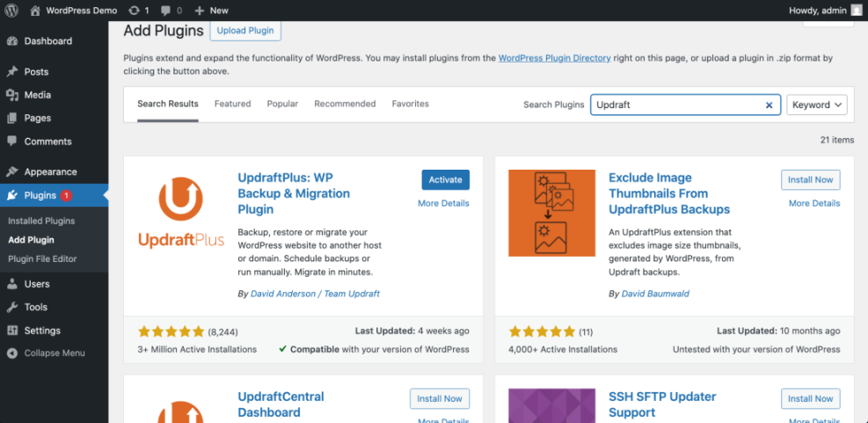The height and width of the screenshot is (423, 868).
Task: Click the Add Plugins page heading
Action: pos(164,31)
